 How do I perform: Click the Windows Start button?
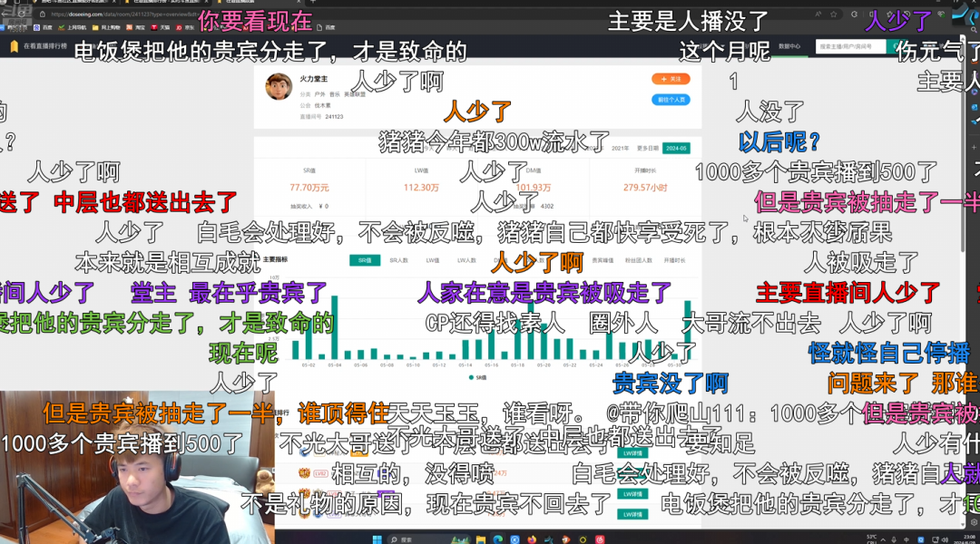pos(377,539)
